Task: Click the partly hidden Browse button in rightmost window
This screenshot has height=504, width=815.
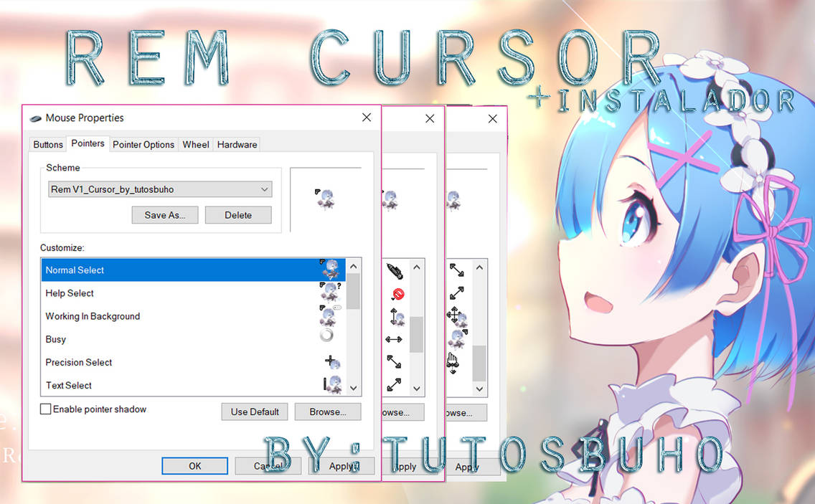Action: [466, 412]
